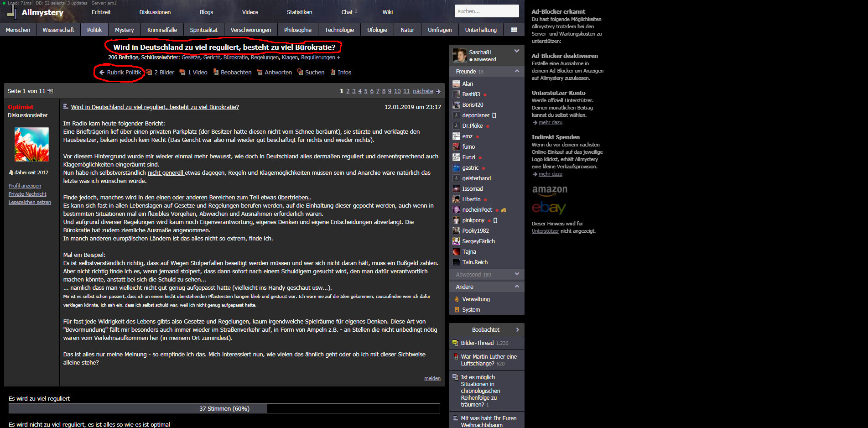This screenshot has height=428, width=868.
Task: Click the Allmystery logo icon
Action: [x=12, y=12]
